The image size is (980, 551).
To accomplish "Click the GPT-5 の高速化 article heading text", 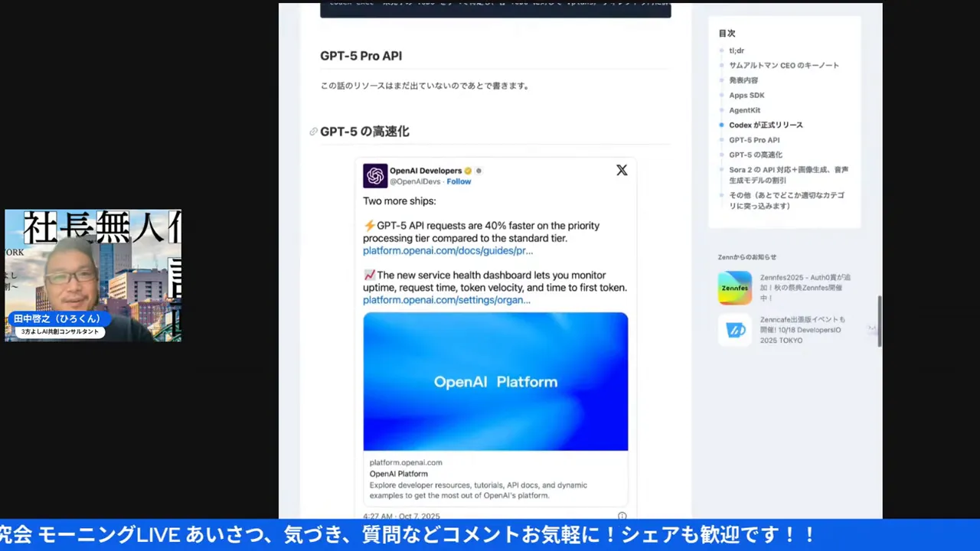I will pos(364,132).
